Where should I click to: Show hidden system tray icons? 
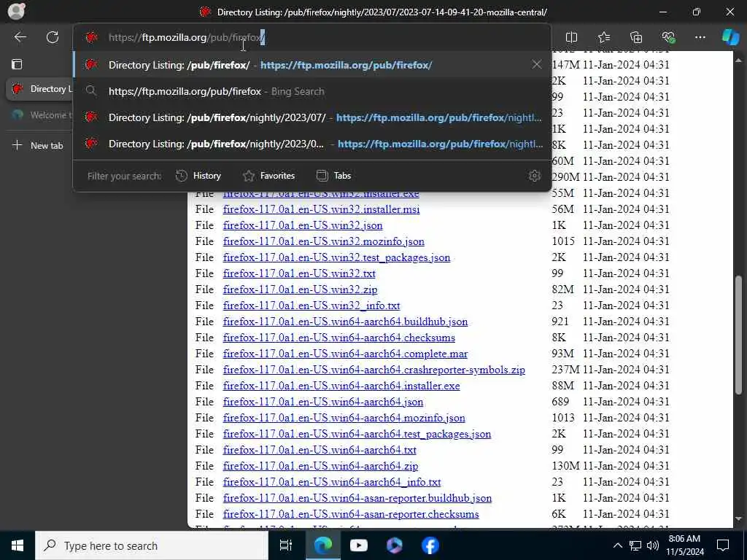pos(617,545)
